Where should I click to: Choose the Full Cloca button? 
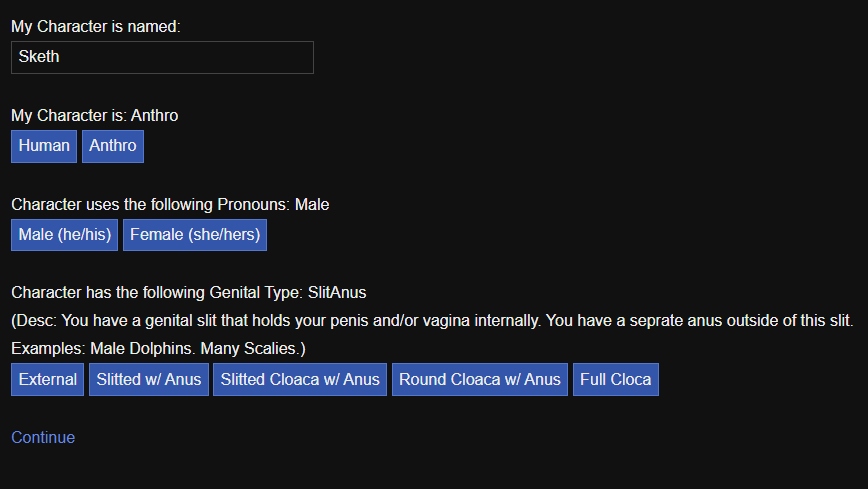pyautogui.click(x=616, y=380)
